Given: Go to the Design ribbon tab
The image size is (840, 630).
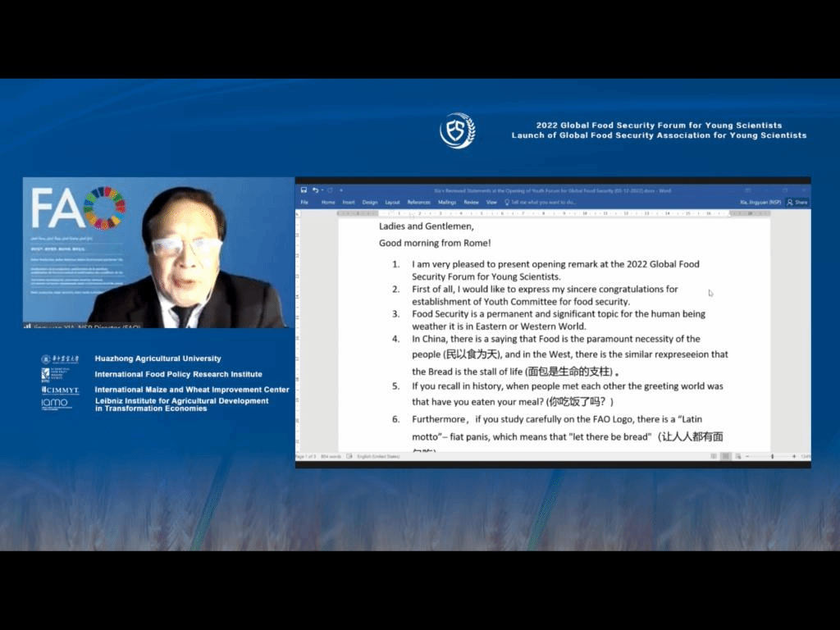Looking at the screenshot, I should tap(370, 202).
